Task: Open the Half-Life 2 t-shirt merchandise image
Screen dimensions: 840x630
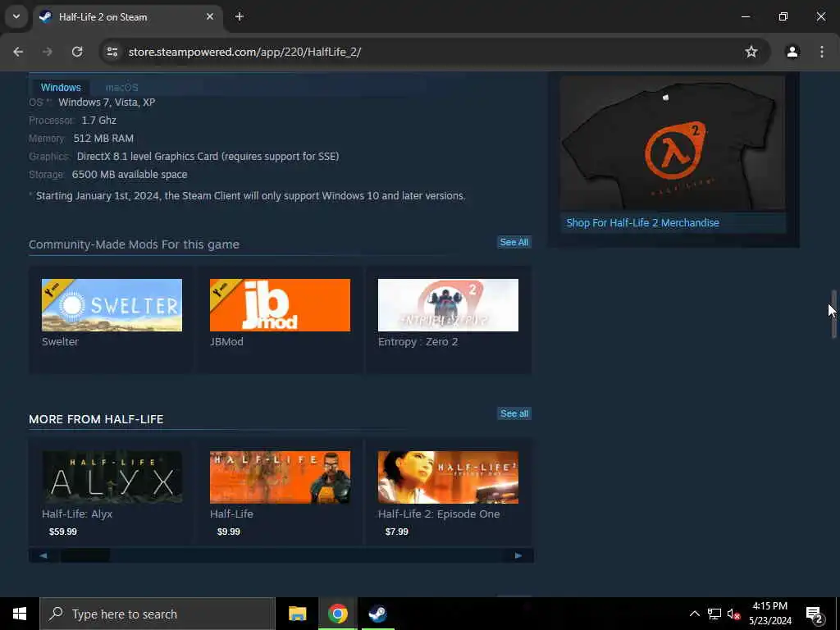Action: pos(673,144)
